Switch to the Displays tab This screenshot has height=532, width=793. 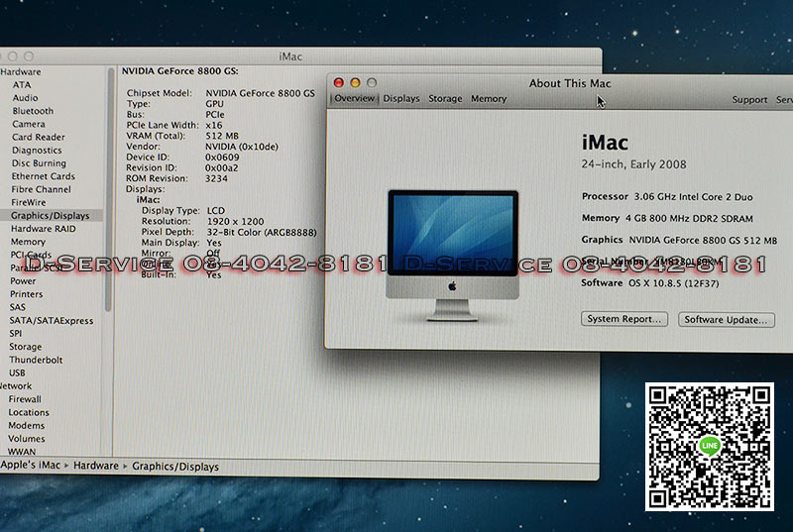(401, 98)
